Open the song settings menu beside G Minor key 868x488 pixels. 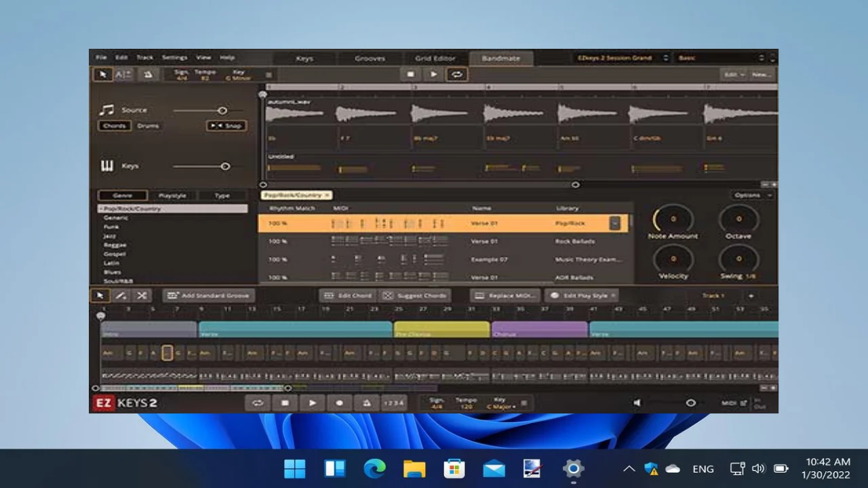(x=269, y=75)
